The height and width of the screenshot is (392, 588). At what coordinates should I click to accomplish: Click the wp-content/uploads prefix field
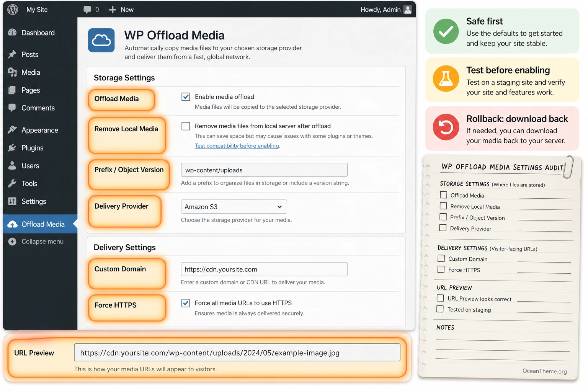click(x=264, y=170)
